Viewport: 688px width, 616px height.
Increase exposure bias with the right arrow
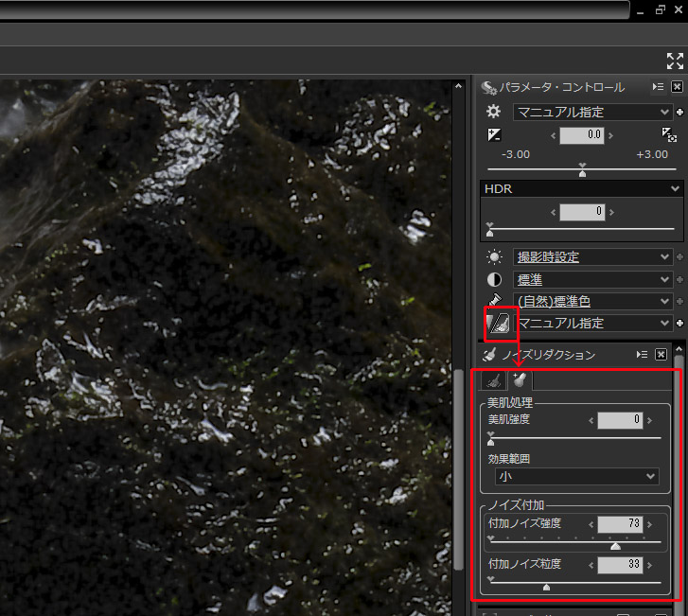coord(610,135)
